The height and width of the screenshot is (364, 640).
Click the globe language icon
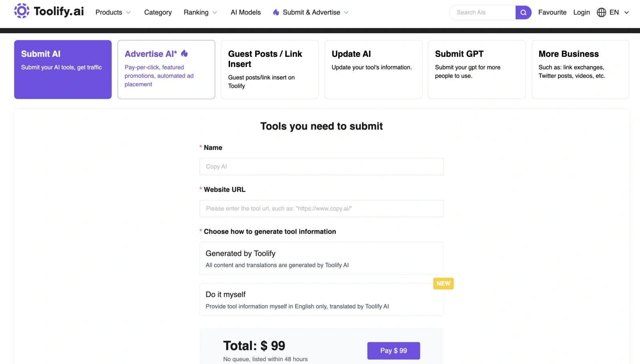tap(601, 12)
